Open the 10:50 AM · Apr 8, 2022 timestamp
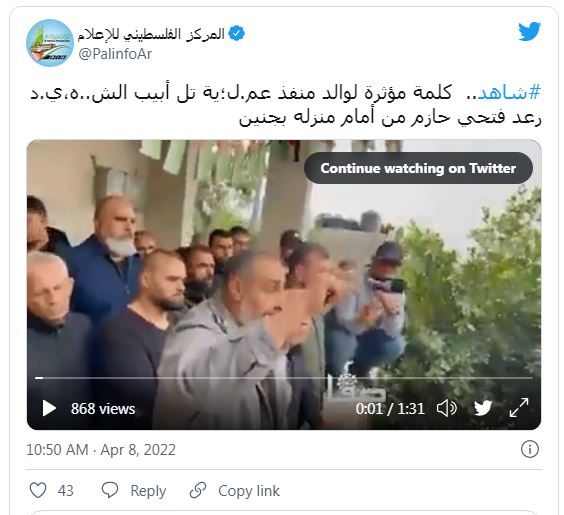This screenshot has width=564, height=515. [101, 450]
